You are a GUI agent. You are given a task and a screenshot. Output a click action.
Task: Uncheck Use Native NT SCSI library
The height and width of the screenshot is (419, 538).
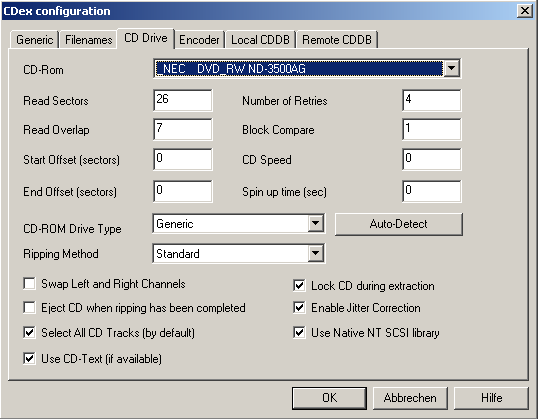pyautogui.click(x=299, y=333)
